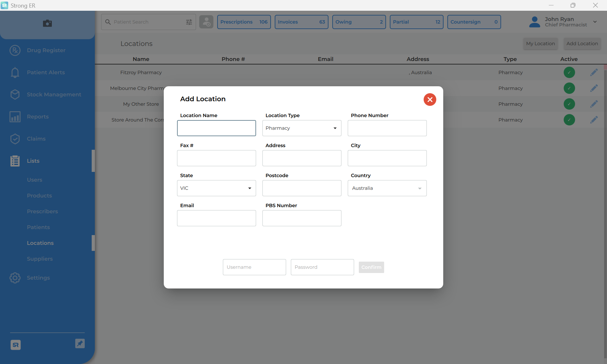Viewport: 607px width, 364px height.
Task: Open Drug Register from sidebar
Action: (x=46, y=50)
